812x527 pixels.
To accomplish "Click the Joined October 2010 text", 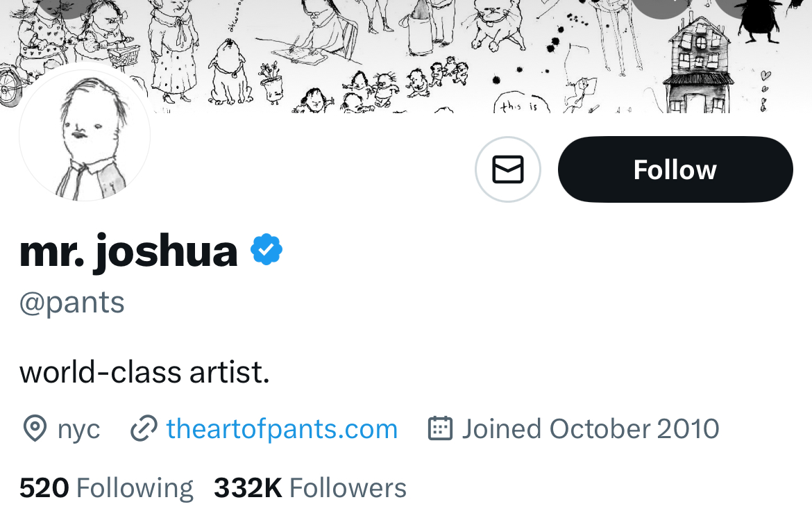I will (x=590, y=429).
